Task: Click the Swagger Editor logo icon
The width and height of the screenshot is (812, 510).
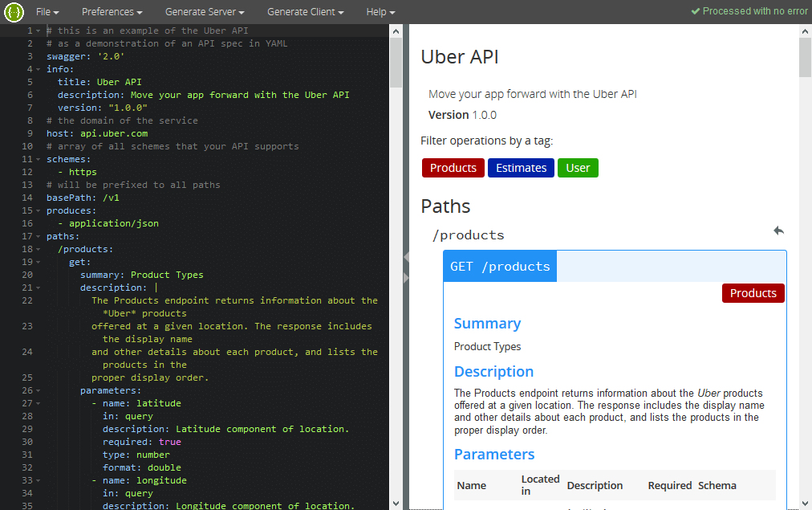Action: (x=14, y=12)
